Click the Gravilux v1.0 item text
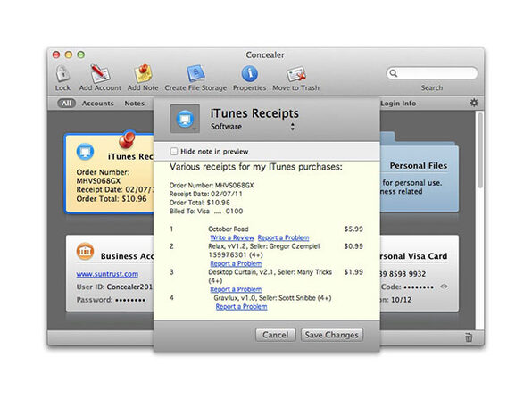 point(272,298)
